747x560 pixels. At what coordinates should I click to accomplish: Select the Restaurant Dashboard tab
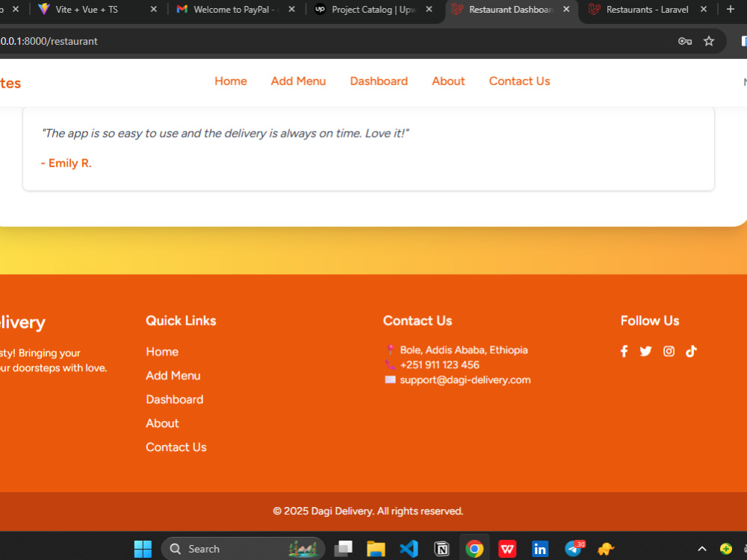click(511, 10)
